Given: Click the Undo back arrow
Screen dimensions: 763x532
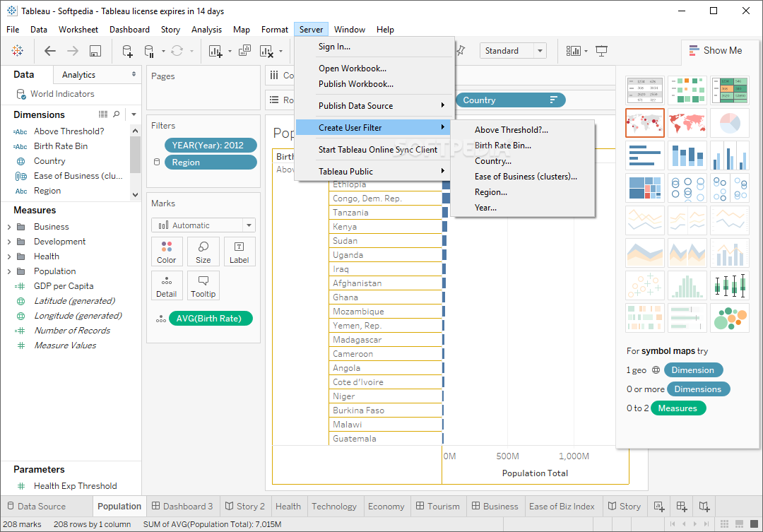Looking at the screenshot, I should tap(49, 51).
